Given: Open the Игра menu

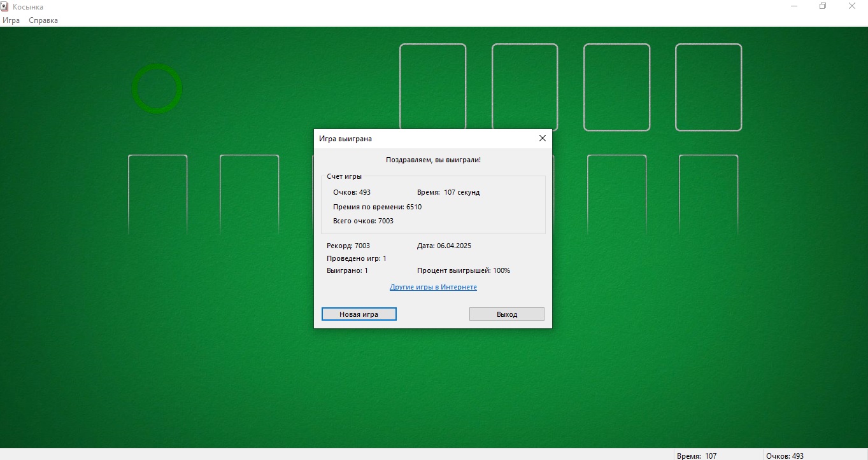Looking at the screenshot, I should tap(11, 20).
